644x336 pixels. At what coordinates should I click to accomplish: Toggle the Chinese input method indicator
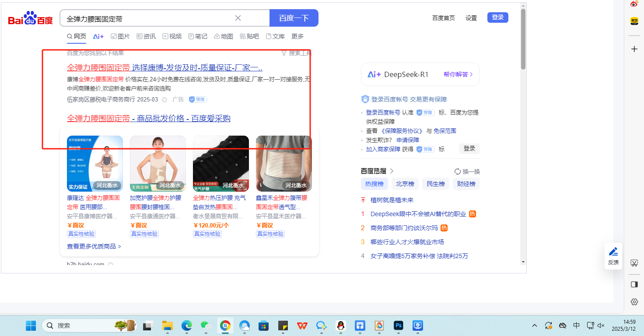tap(576, 325)
